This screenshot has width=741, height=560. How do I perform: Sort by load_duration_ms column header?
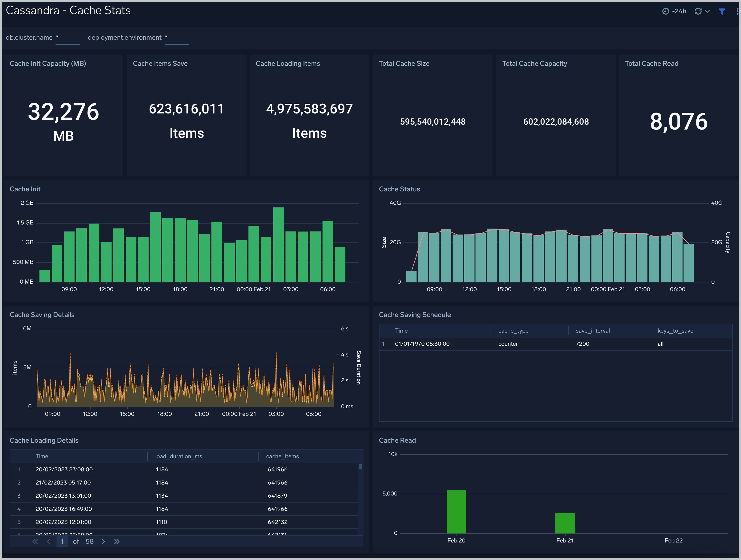(x=179, y=457)
